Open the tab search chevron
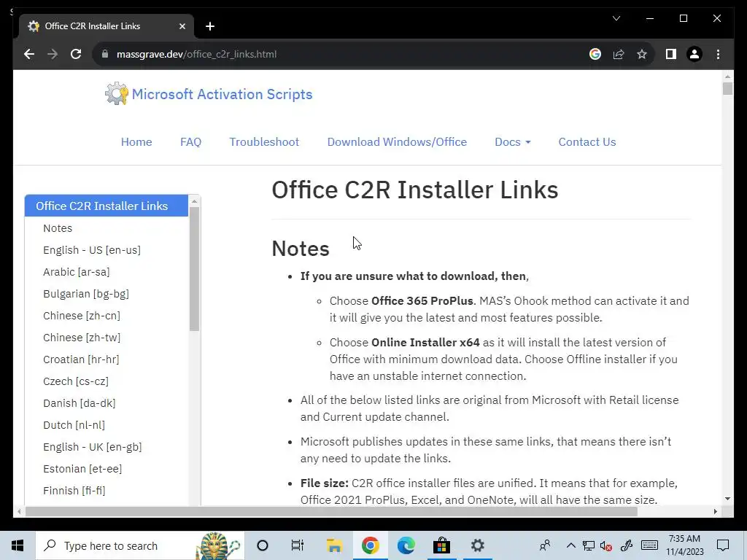This screenshot has height=560, width=747. tap(616, 18)
